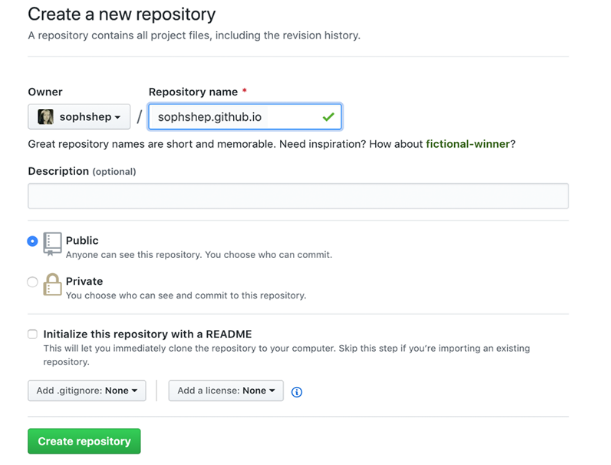611x465 pixels.
Task: Open the sophshep Owner dropdown
Action: click(x=79, y=117)
